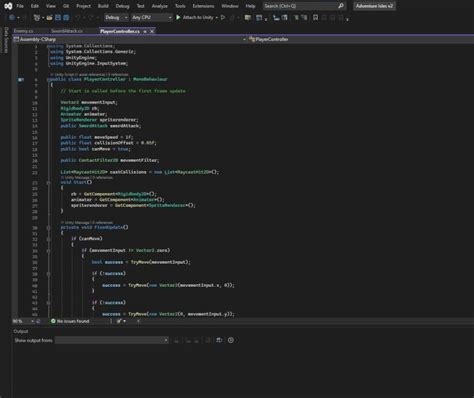Open the PlayerController class navigation dropdown
Viewport: 474px width, 398px height.
(x=361, y=39)
